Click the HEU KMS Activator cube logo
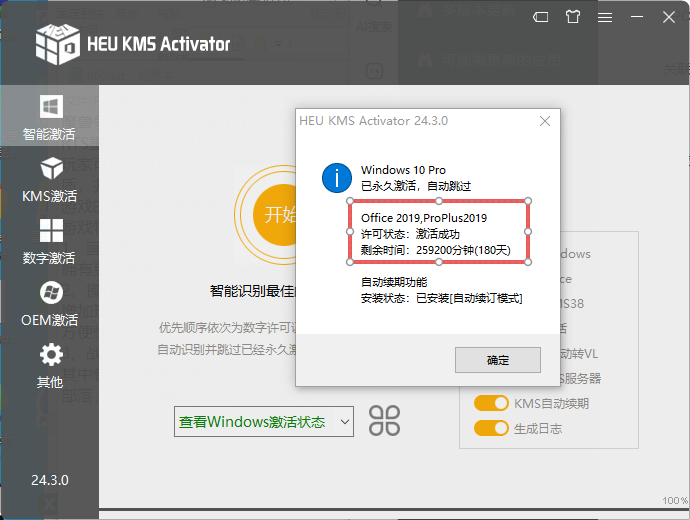This screenshot has height=520, width=690. pos(58,44)
